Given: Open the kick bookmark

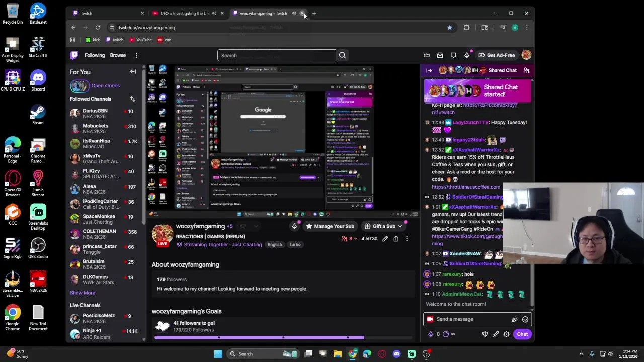Looking at the screenshot, I should [x=93, y=40].
